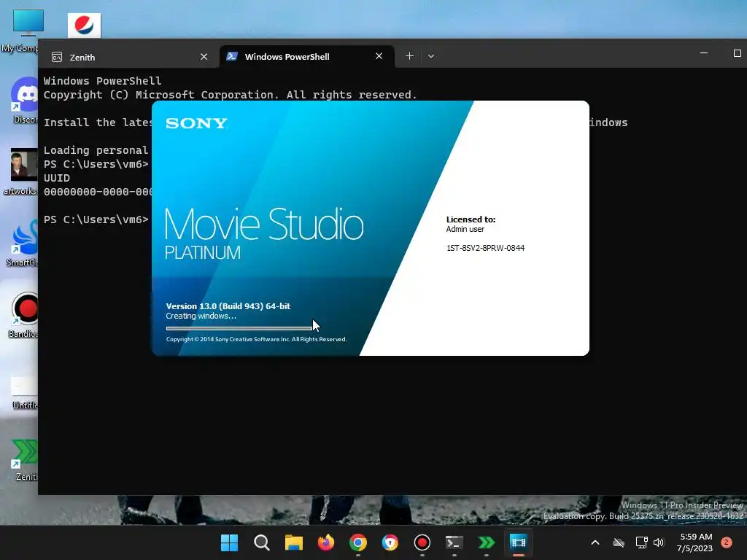Select the Windows PowerShell tab

pyautogui.click(x=307, y=57)
